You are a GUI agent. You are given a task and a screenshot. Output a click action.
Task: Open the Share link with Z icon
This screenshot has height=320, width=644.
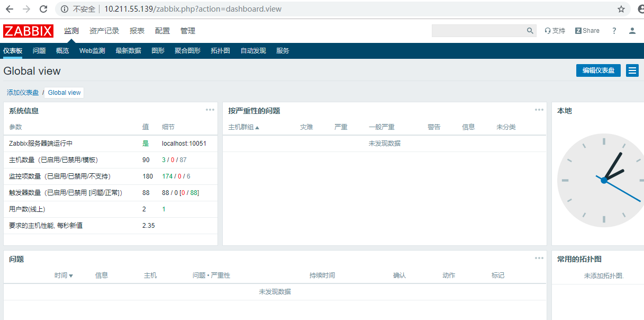[587, 31]
